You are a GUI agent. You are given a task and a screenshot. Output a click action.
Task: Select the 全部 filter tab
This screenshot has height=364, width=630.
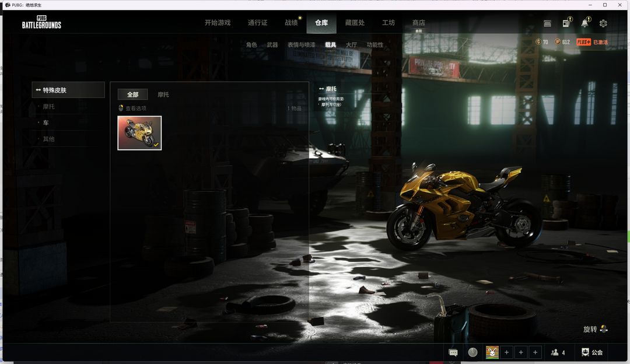coord(132,94)
